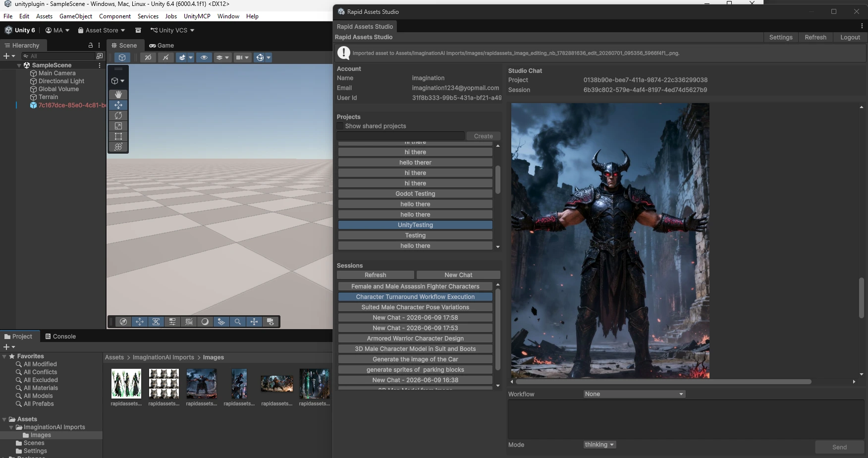Click Logout in Rapid Assets Studio

[850, 37]
